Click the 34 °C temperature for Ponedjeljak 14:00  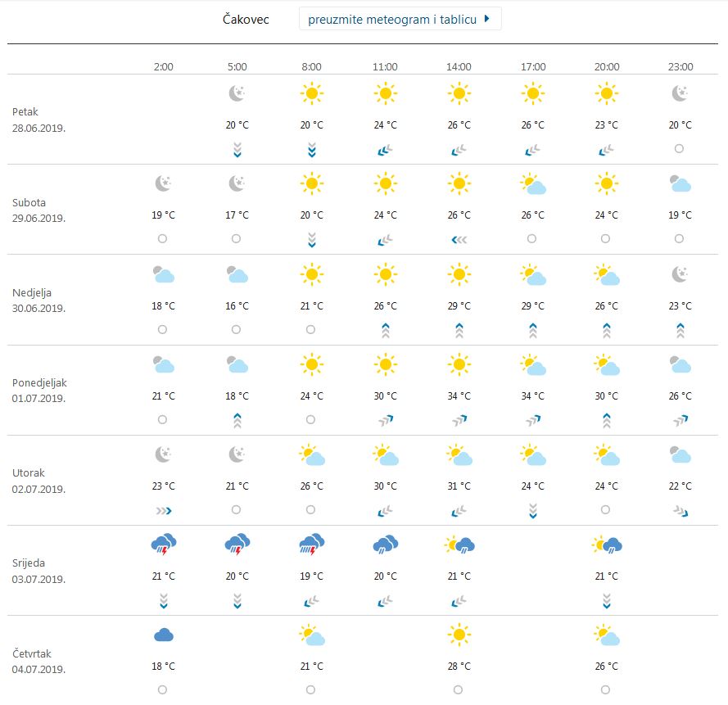(x=459, y=395)
